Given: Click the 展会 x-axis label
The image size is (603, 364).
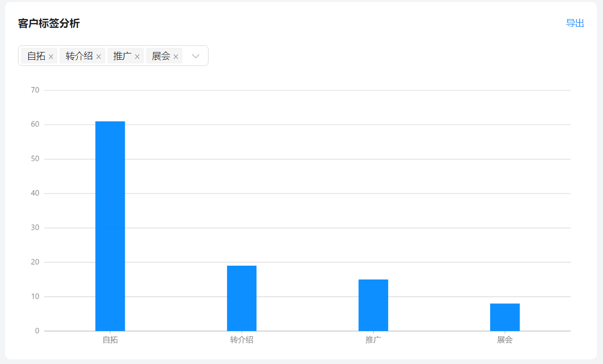Looking at the screenshot, I should point(505,340).
